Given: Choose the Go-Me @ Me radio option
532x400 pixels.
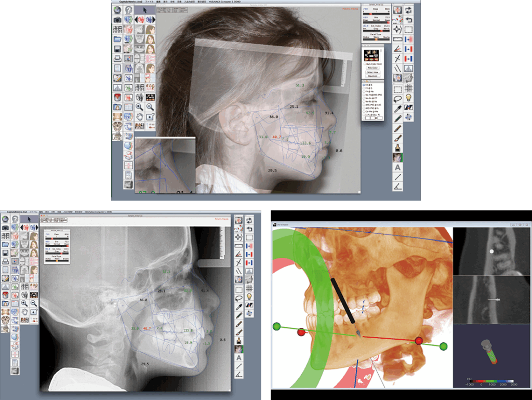Looking at the screenshot, I should [x=364, y=110].
